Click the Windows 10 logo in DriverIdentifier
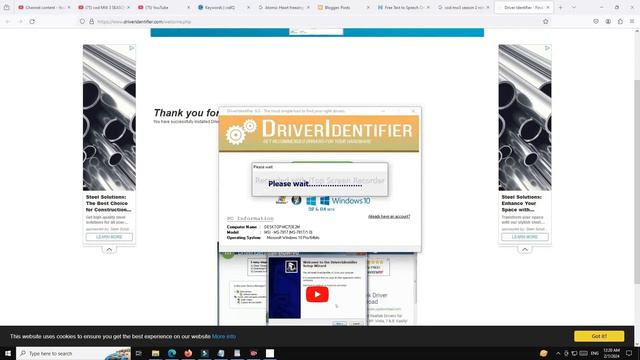 pyautogui.click(x=345, y=200)
